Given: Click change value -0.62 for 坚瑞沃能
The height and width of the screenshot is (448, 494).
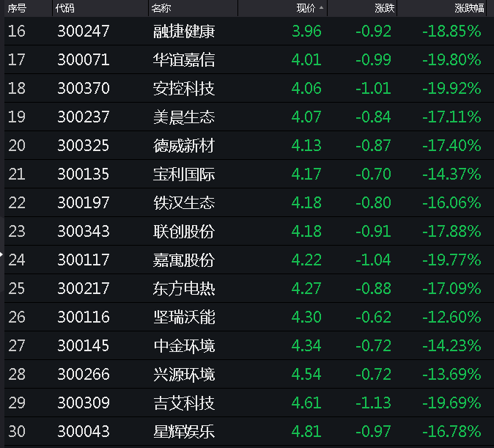Looking at the screenshot, I should 374,317.
